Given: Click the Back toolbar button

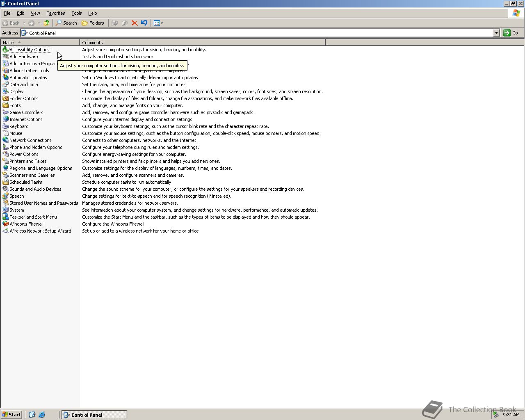Looking at the screenshot, I should (11, 23).
